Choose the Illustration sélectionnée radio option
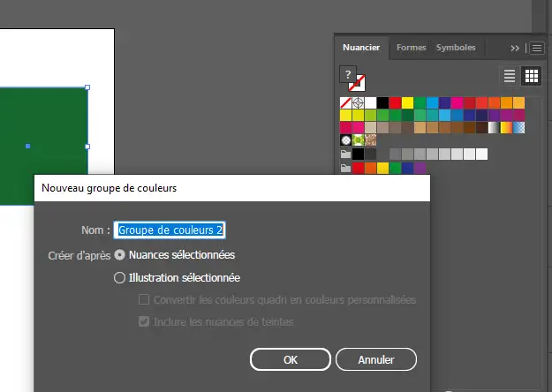552x392 pixels. tap(120, 277)
